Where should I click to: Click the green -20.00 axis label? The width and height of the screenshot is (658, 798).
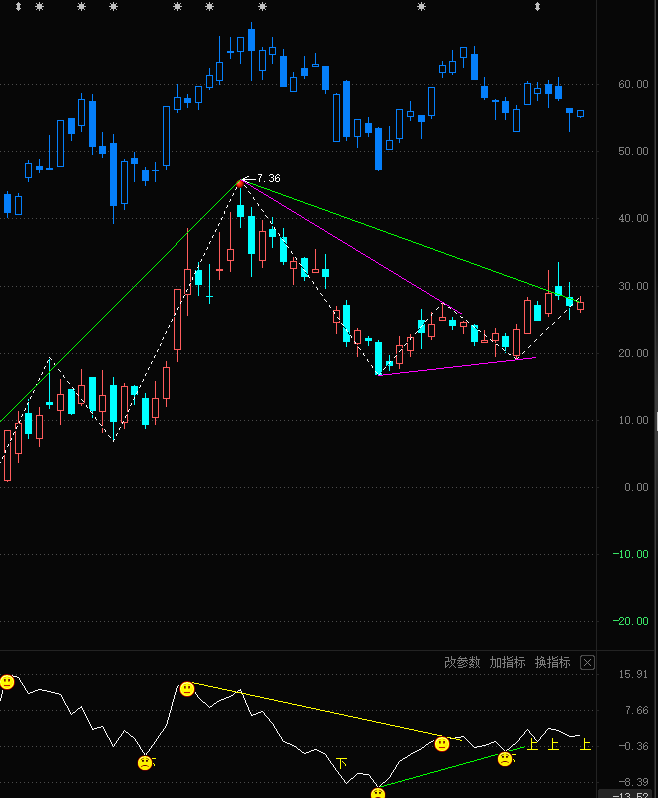(630, 621)
